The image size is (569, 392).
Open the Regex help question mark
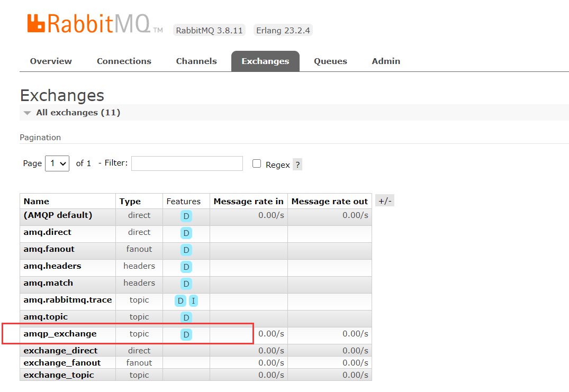tap(297, 165)
